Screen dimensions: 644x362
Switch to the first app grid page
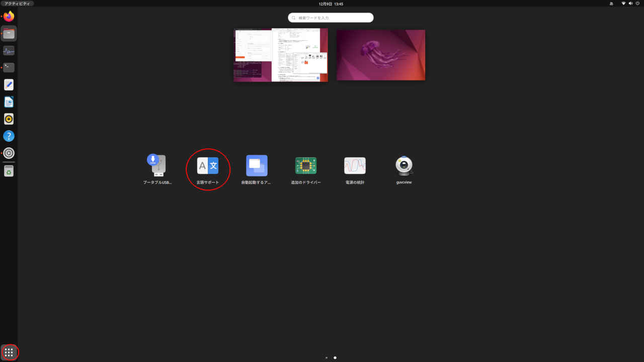[326, 357]
